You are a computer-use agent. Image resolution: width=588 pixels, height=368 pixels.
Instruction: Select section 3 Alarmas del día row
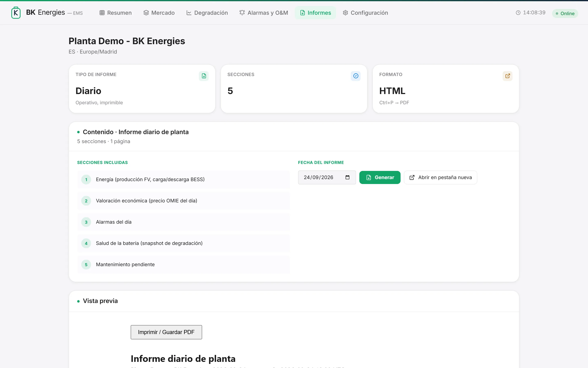tap(184, 222)
